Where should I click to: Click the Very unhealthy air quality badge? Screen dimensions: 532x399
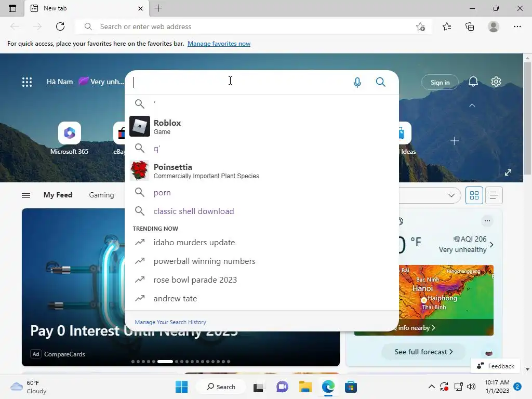point(101,82)
